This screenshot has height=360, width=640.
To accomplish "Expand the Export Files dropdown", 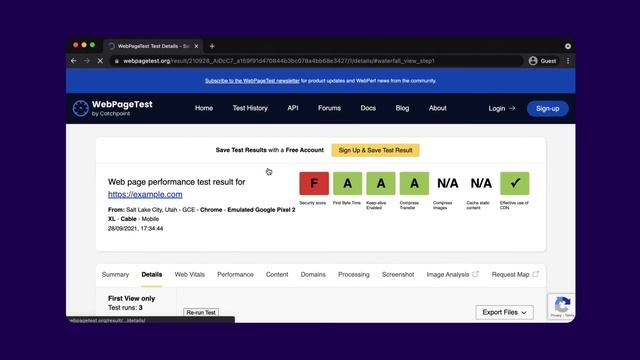I will pos(504,312).
